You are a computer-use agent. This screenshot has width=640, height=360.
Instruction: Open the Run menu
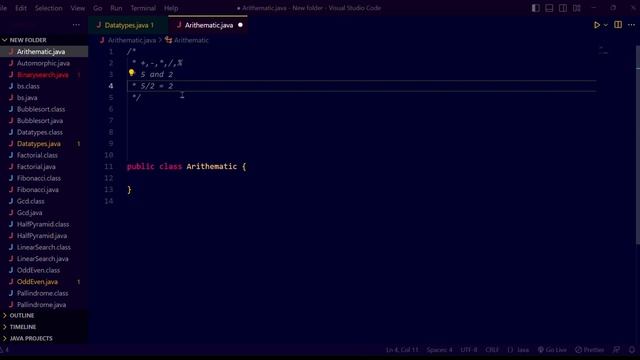116,8
